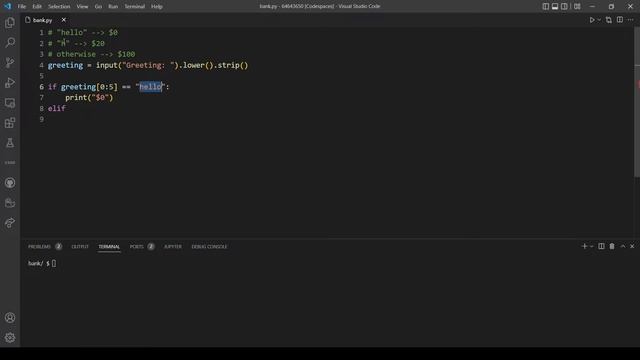Viewport: 640px width, 360px height.
Task: Toggle secondary side bar layout button
Action: (x=564, y=7)
